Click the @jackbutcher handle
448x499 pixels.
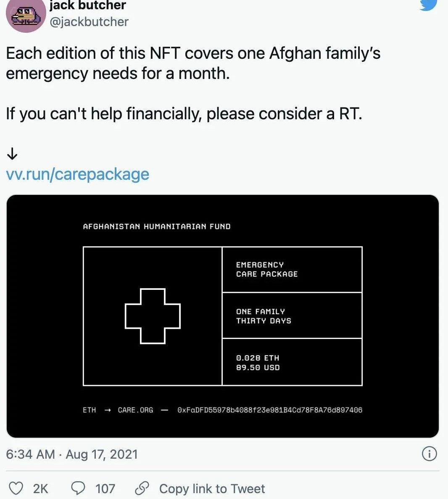(89, 22)
